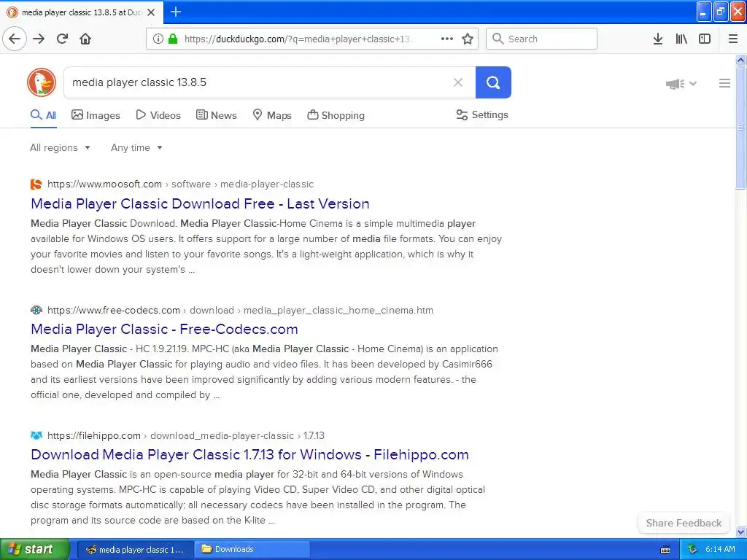Close the media player classic tab
The width and height of the screenshot is (747, 560).
tap(151, 12)
